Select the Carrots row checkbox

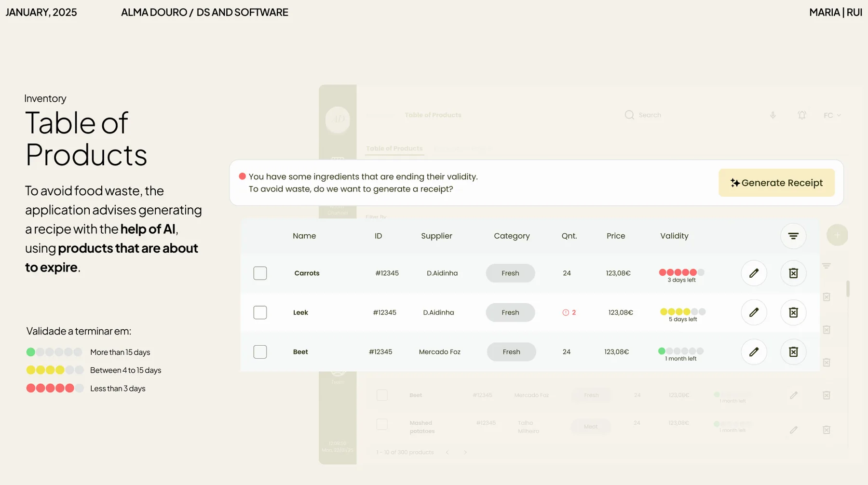point(260,273)
